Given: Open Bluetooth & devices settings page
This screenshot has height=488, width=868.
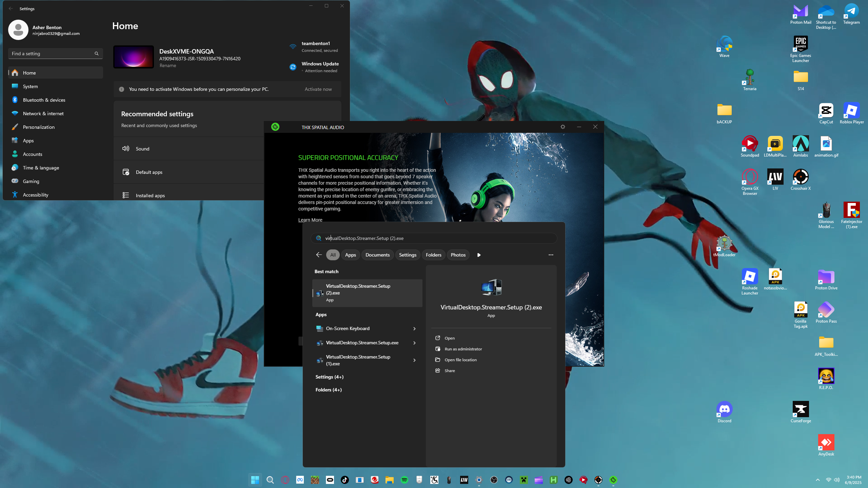Looking at the screenshot, I should pyautogui.click(x=44, y=100).
